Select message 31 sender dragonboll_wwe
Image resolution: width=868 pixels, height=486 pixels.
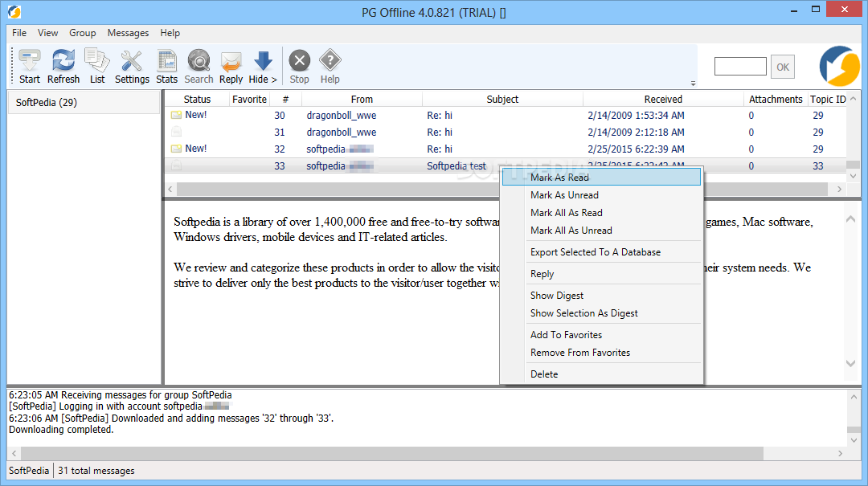pos(342,133)
